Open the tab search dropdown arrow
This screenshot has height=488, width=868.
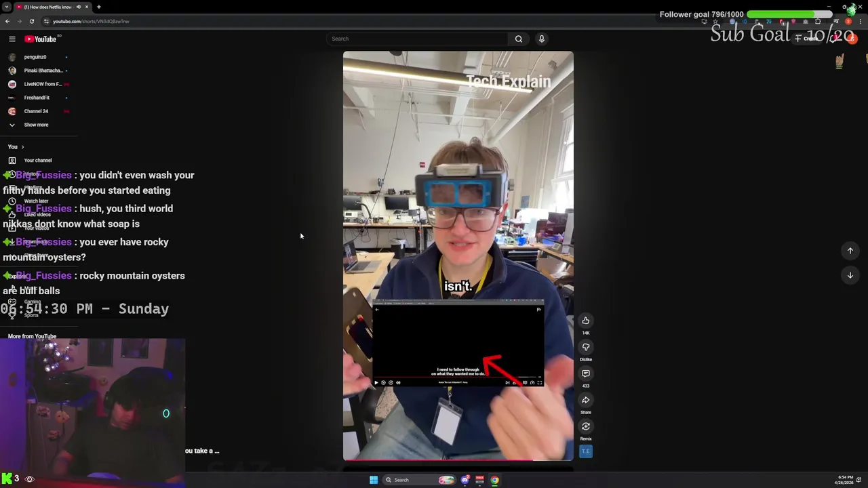6,7
